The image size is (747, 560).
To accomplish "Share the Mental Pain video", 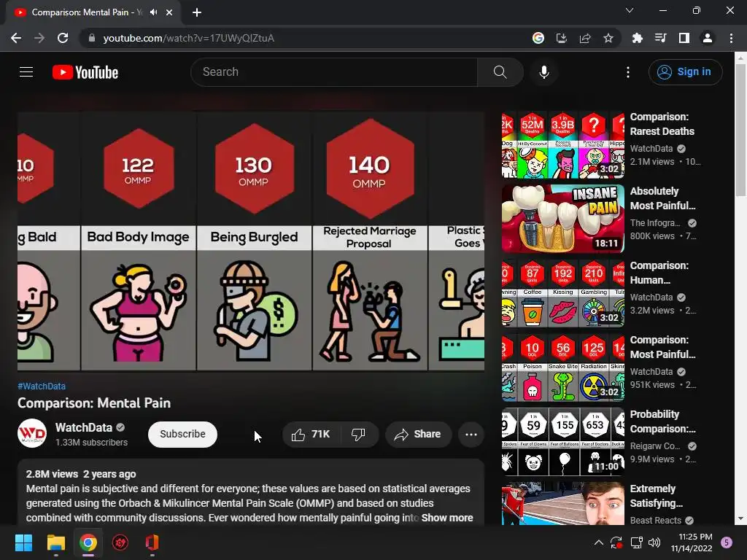I will pos(418,435).
